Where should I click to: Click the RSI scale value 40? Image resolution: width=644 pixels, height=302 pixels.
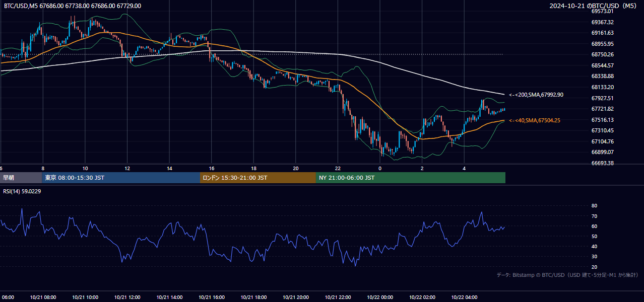[x=594, y=246]
